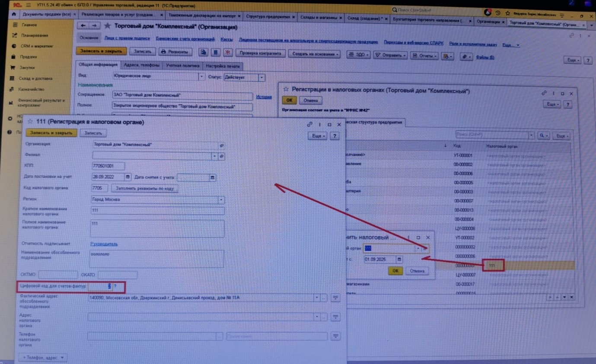The image size is (596, 364).
Task: Open calendar icon next to 01.09.2025 date
Action: pos(399,260)
